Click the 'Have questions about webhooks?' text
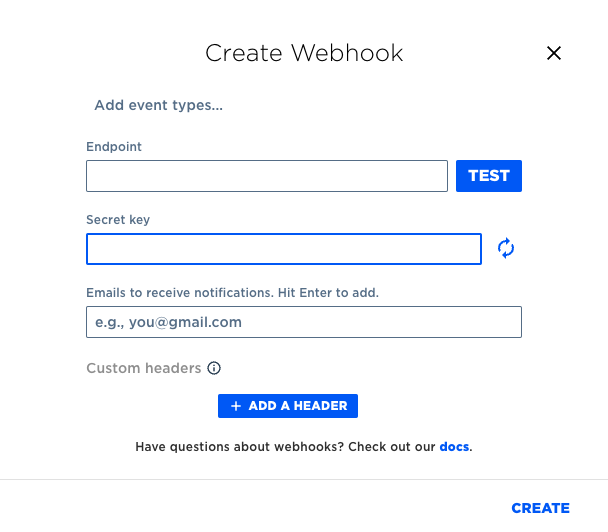This screenshot has height=532, width=608. 240,447
